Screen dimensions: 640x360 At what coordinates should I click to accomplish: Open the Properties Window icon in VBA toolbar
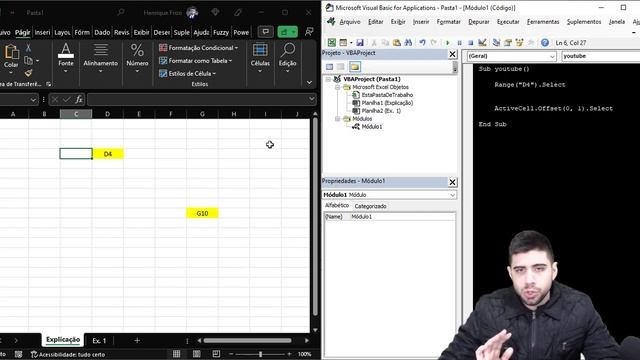coord(508,42)
